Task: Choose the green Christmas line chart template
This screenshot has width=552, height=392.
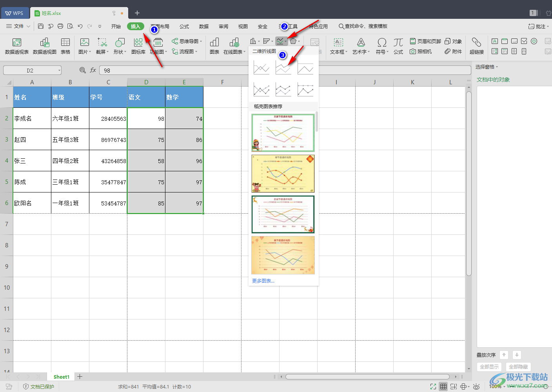Action: tap(283, 133)
